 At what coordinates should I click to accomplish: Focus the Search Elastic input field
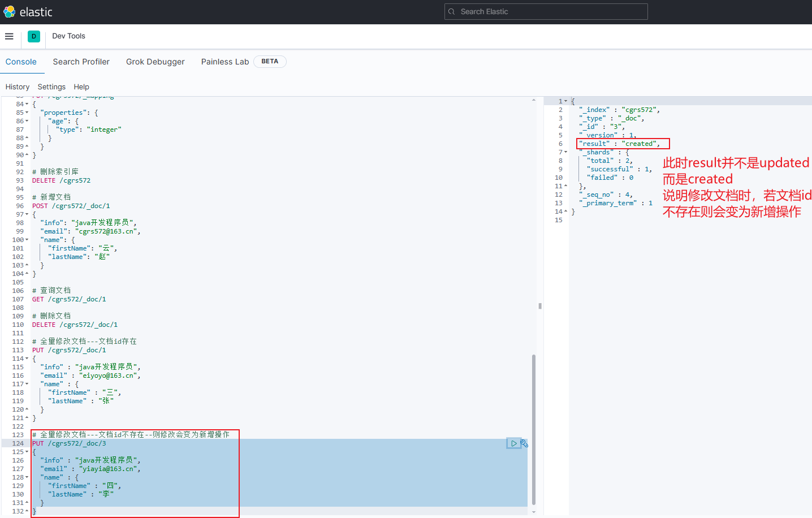(546, 12)
